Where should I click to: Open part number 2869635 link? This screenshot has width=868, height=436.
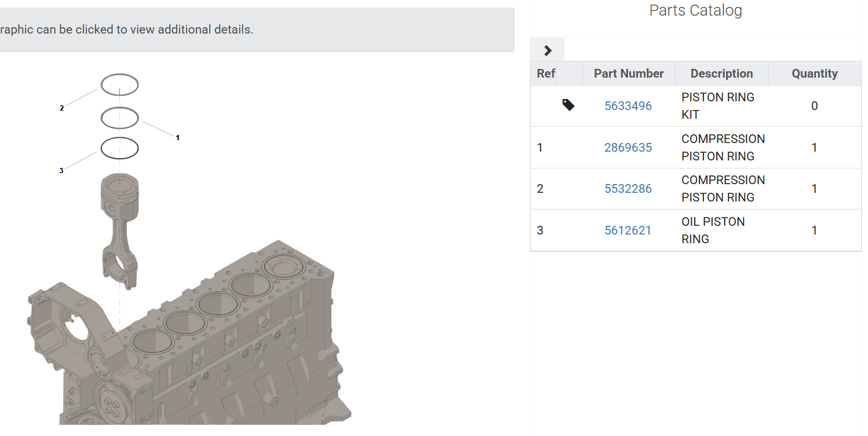pos(628,148)
